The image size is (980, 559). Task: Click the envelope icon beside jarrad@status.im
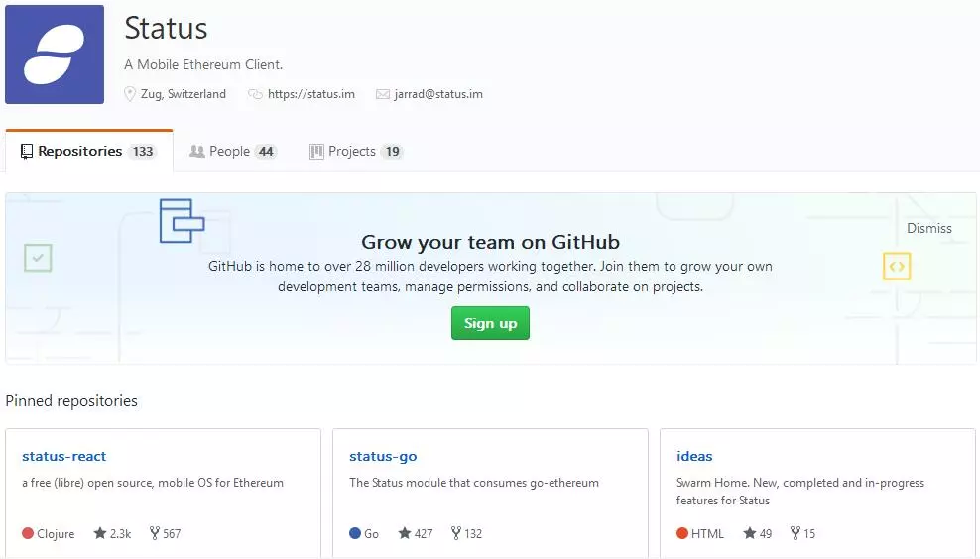point(383,94)
